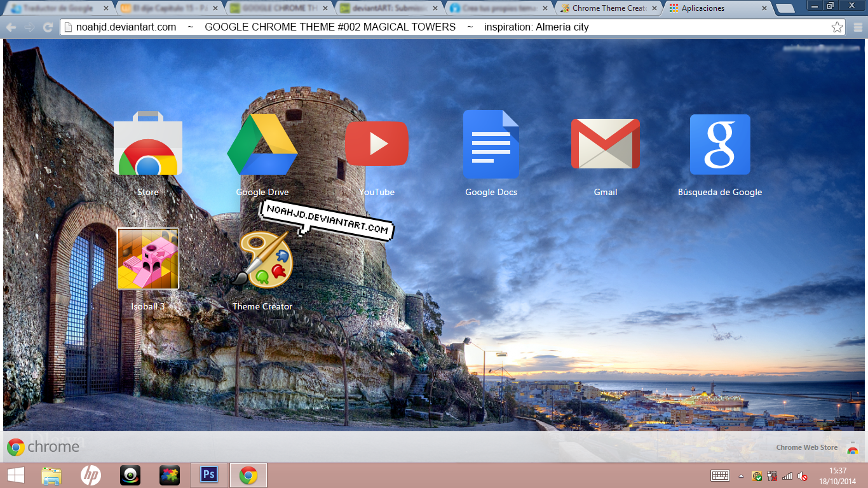The height and width of the screenshot is (488, 868).
Task: Open File Explorer from the taskbar
Action: [x=51, y=475]
